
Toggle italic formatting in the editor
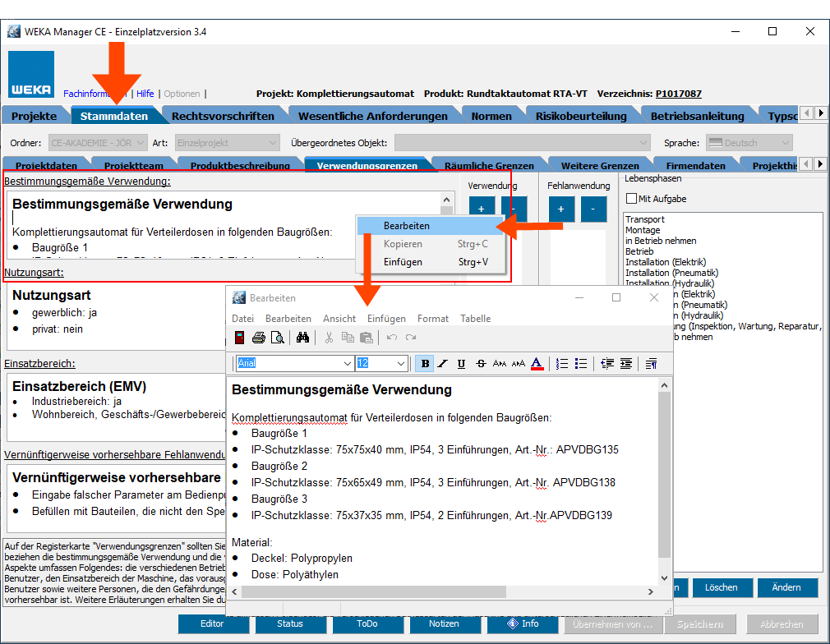point(443,364)
